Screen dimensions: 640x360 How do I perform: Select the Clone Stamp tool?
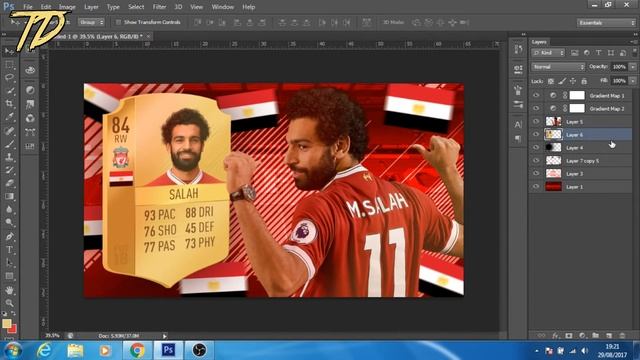[9, 157]
